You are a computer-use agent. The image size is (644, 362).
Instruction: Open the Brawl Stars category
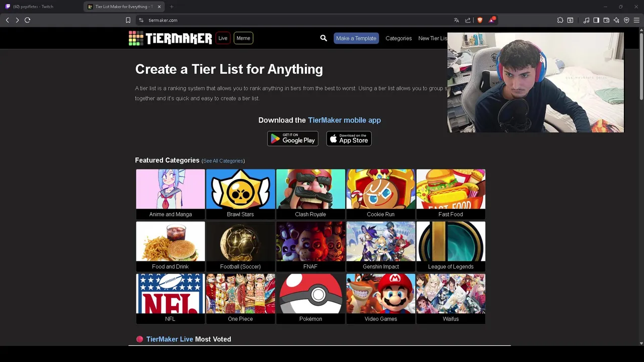click(240, 194)
